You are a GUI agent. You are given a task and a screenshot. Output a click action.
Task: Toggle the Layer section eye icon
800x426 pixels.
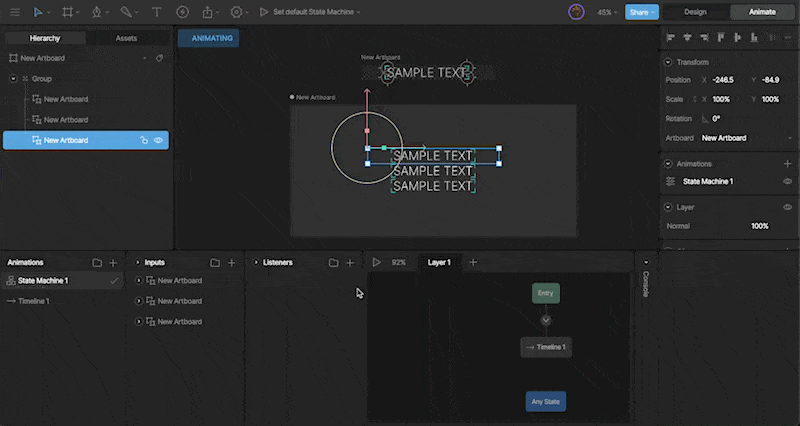787,207
